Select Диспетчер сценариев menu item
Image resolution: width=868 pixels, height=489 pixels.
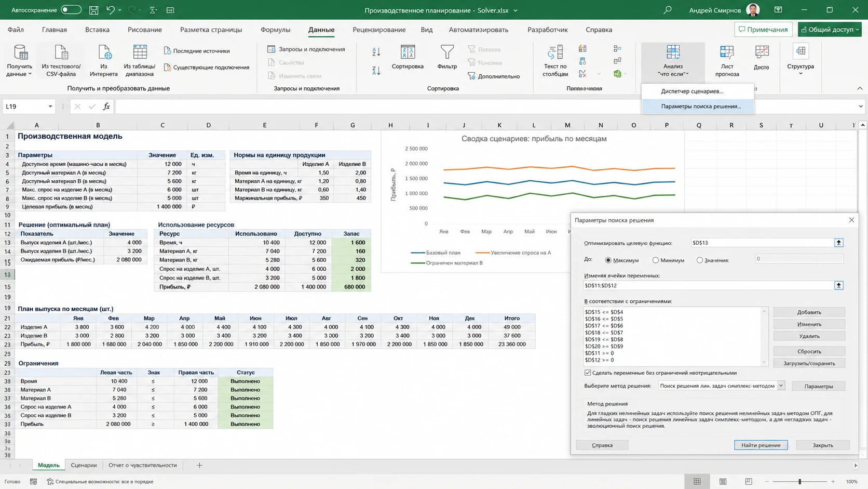(x=692, y=91)
